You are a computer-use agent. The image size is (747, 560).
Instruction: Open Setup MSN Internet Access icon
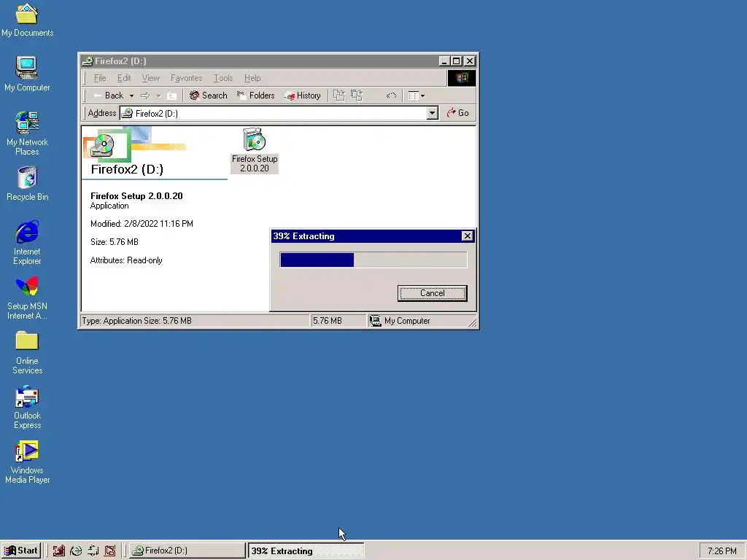(x=27, y=297)
